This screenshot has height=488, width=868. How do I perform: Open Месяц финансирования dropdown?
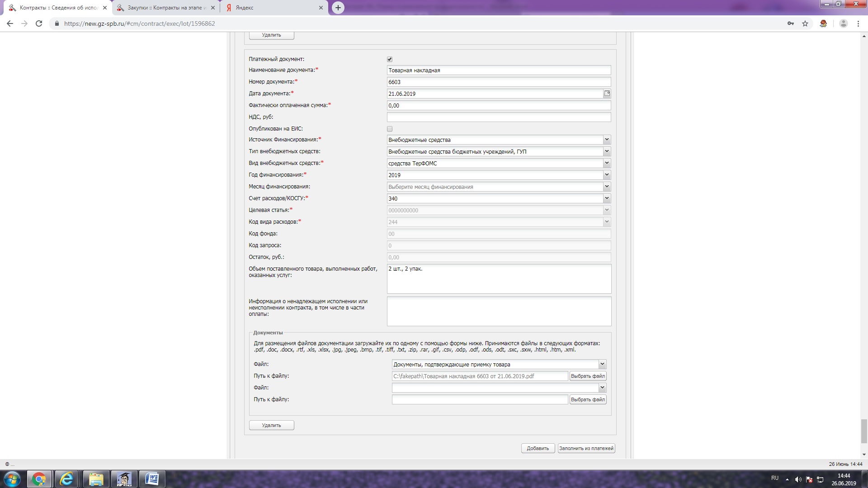[607, 187]
